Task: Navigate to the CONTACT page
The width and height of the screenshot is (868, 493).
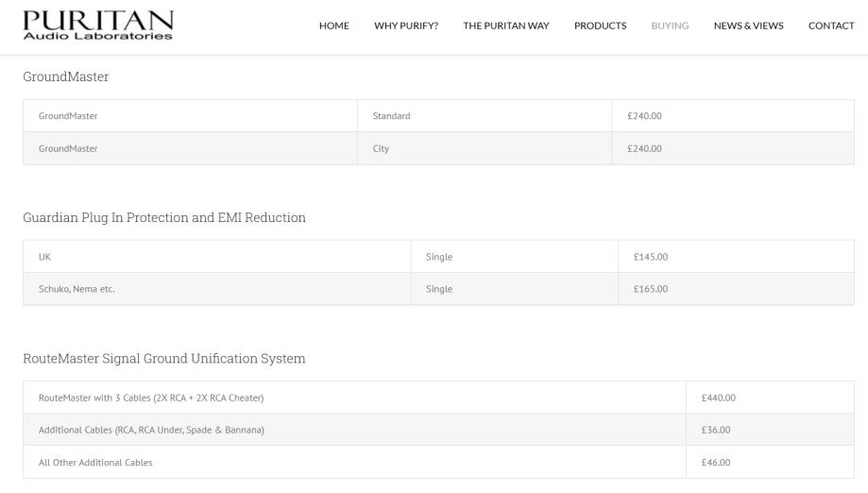Action: pos(831,25)
